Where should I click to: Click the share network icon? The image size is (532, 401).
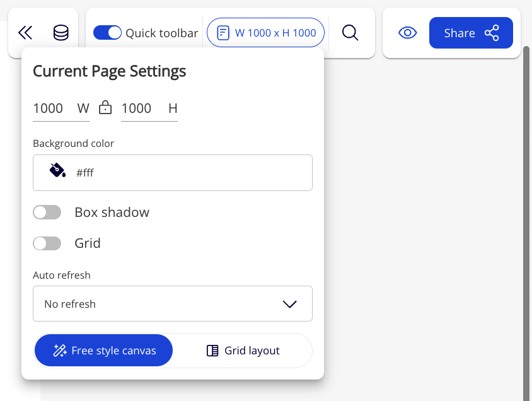[x=492, y=33]
